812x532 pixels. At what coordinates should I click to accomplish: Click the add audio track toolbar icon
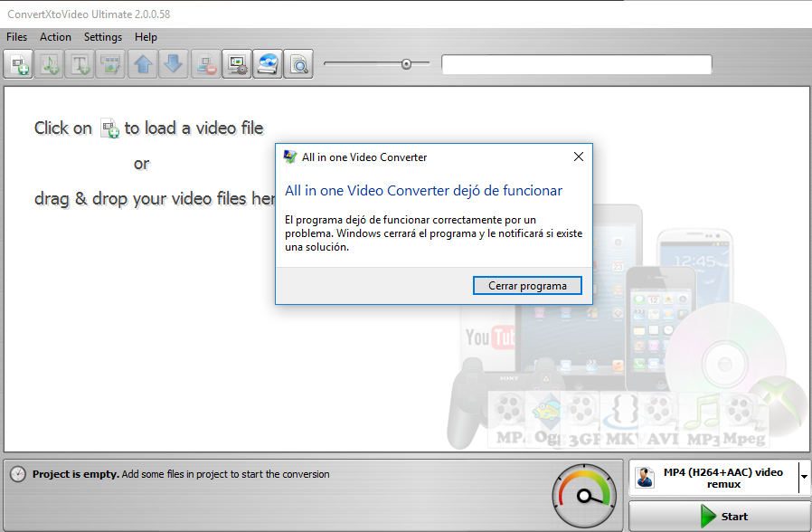pos(49,64)
